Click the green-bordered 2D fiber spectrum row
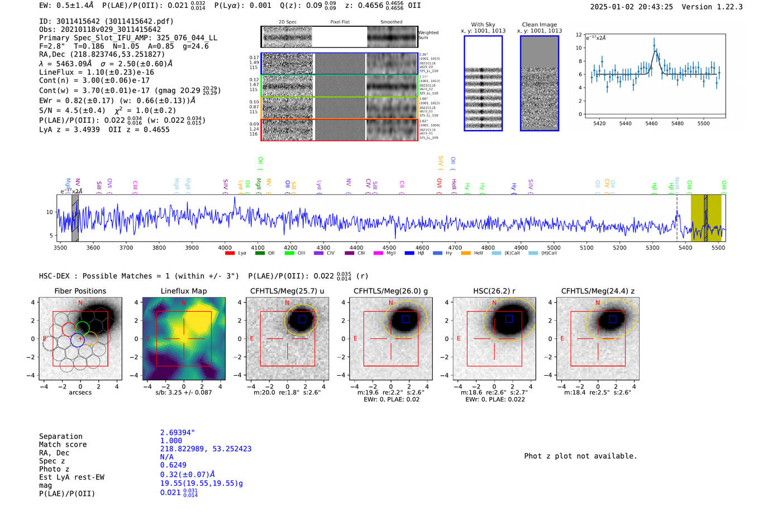Viewport: 782px width, 532px height. [x=339, y=86]
